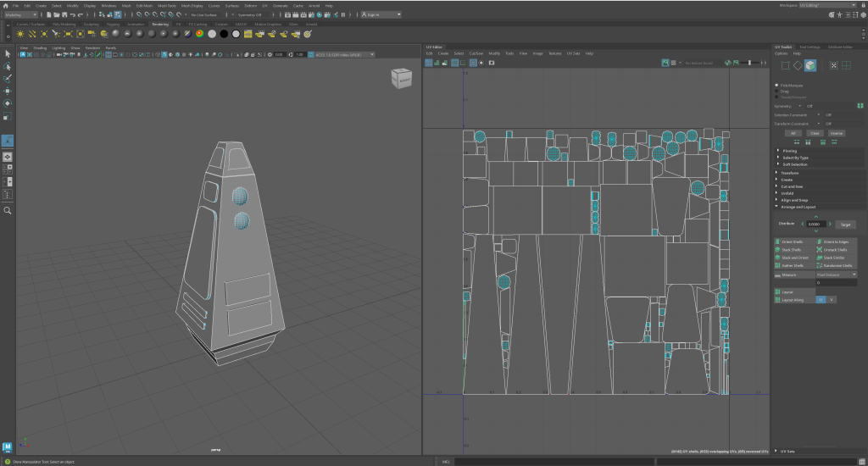The width and height of the screenshot is (868, 466).
Task: Toggle the highlighted snap icon in the status line
Action: tap(118, 15)
